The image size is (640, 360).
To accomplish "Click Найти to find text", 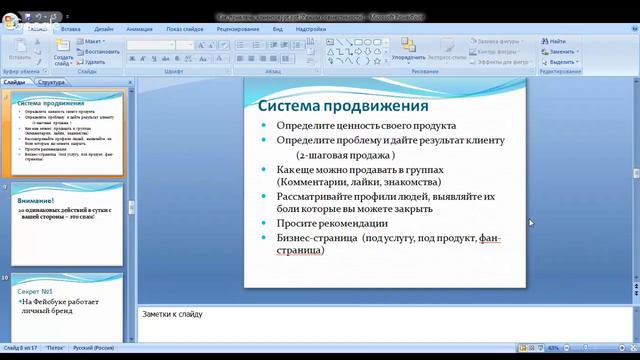I will coord(554,41).
